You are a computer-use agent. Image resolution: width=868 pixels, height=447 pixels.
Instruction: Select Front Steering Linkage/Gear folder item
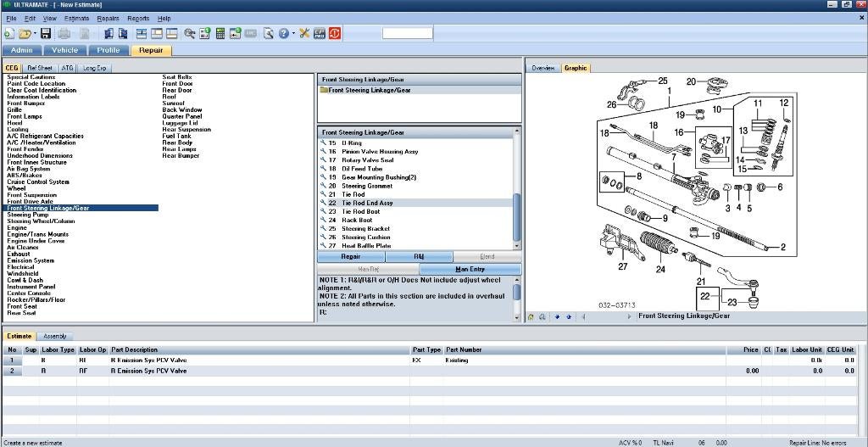[370, 90]
